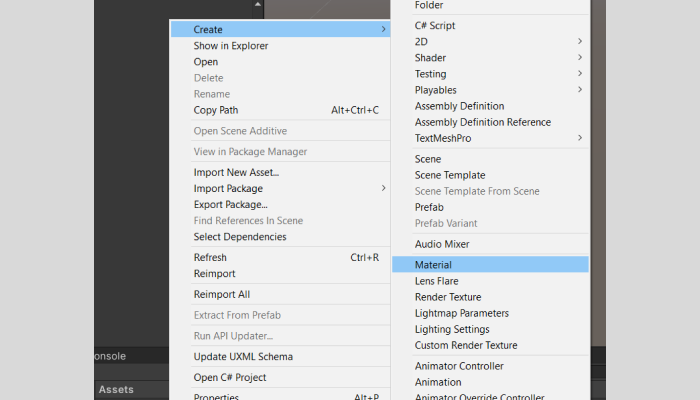Choose Show in Explorer

(230, 46)
